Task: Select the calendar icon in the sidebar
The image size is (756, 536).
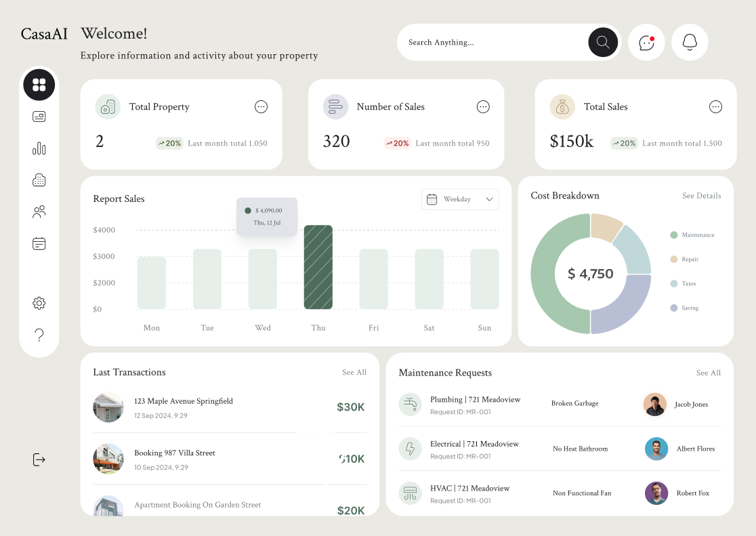Action: coord(39,243)
